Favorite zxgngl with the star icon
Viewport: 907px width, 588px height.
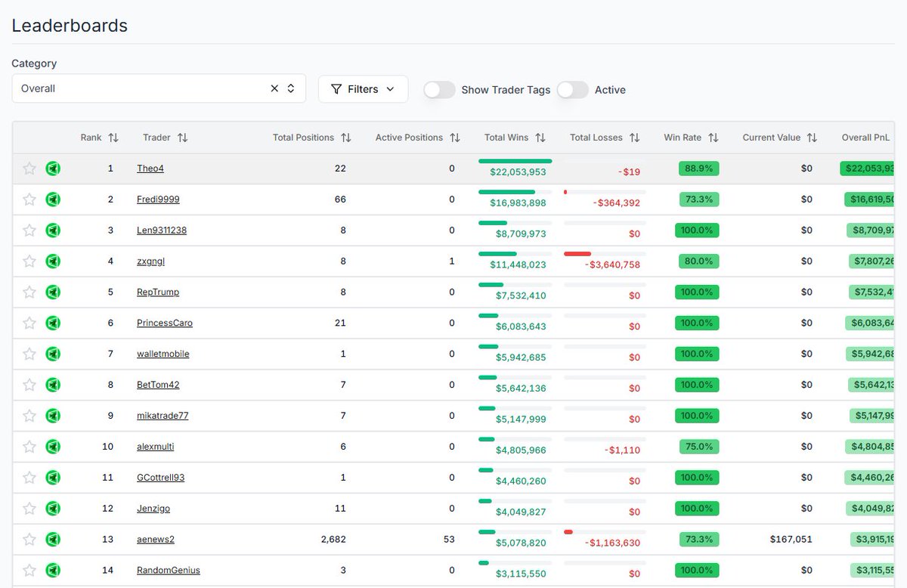click(29, 261)
